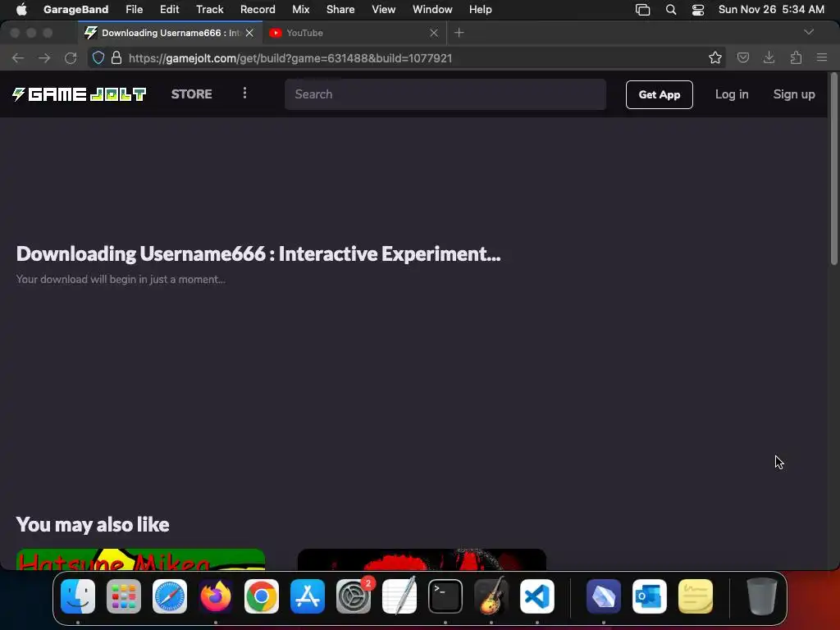View site security via the padlock icon

point(116,58)
